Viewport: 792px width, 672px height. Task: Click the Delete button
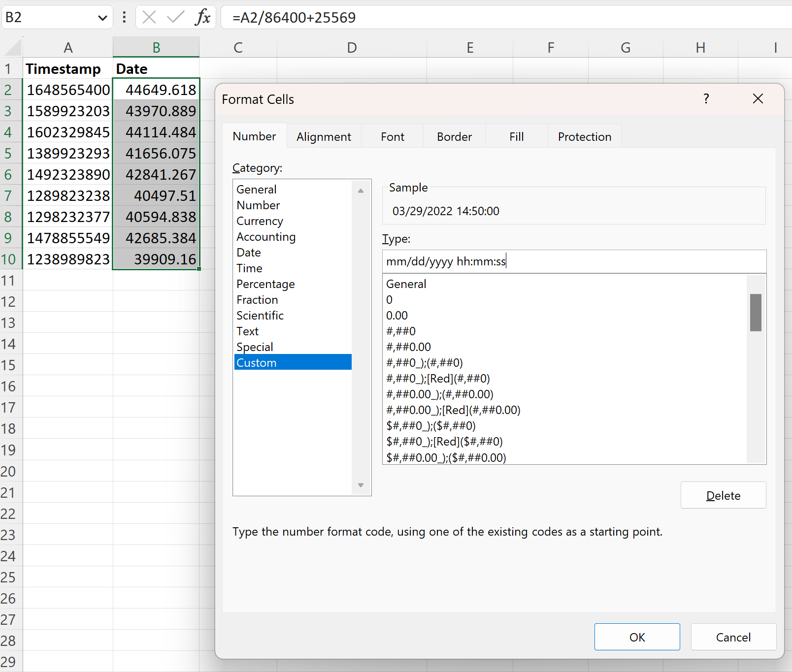click(723, 495)
